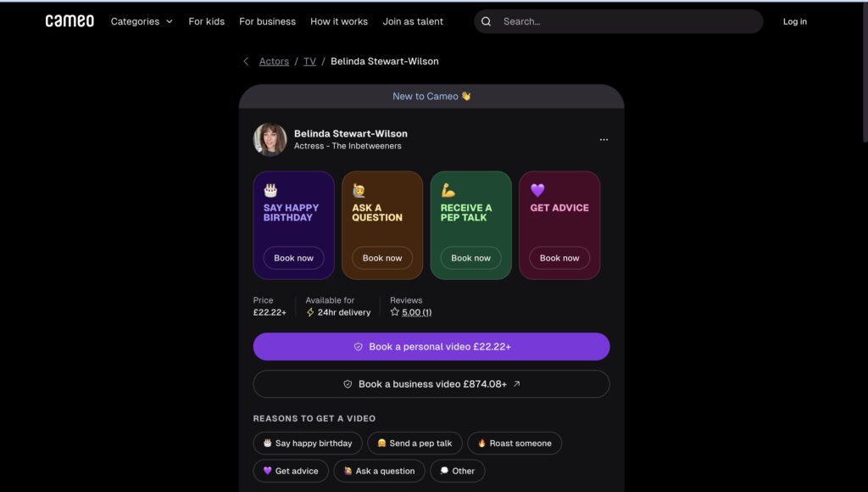868x492 pixels.
Task: Focus the Search input field
Action: [x=618, y=21]
